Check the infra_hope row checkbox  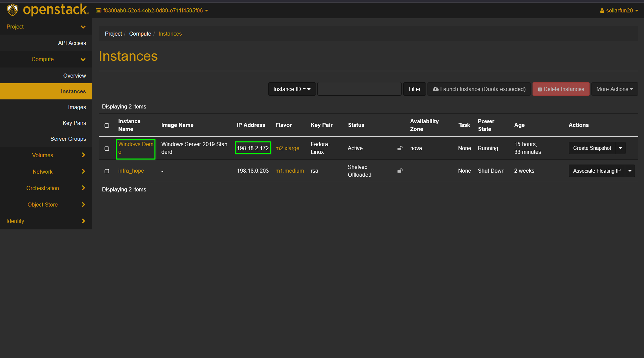pos(107,171)
